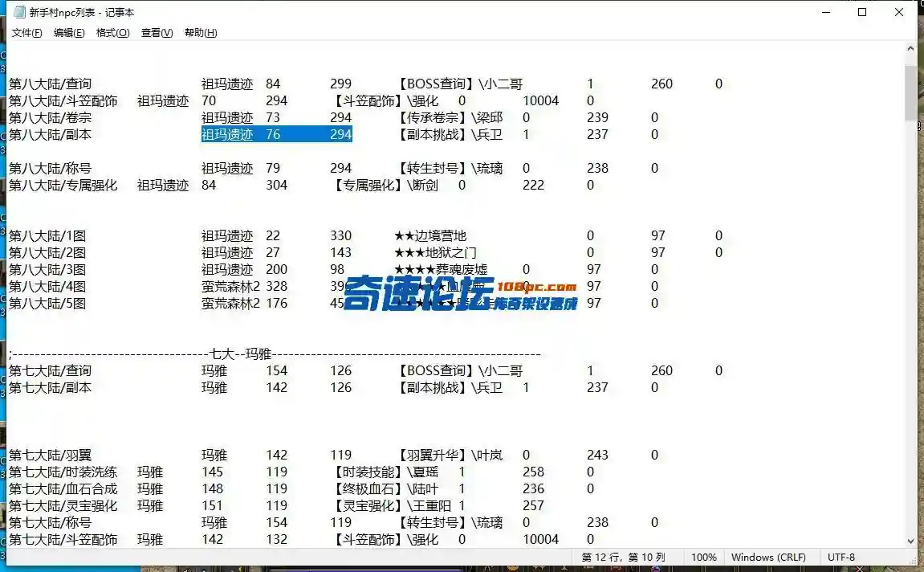Click the text ★★边境营地
Screen dimensions: 924x572
430,236
